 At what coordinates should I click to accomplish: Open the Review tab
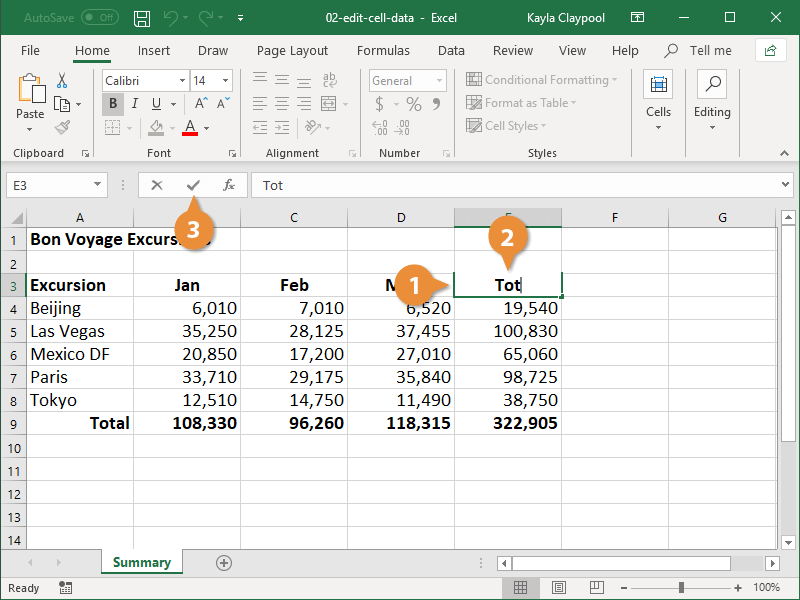[x=513, y=51]
